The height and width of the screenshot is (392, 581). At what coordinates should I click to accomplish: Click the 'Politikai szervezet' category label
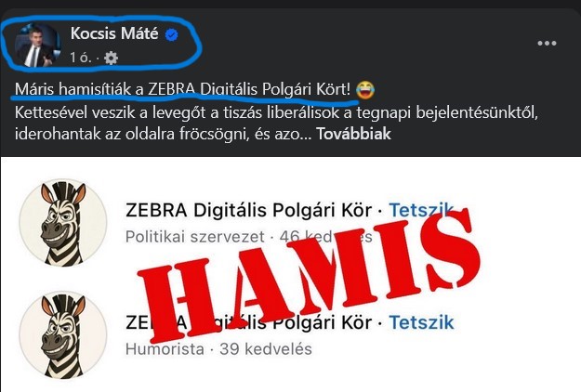pyautogui.click(x=195, y=237)
